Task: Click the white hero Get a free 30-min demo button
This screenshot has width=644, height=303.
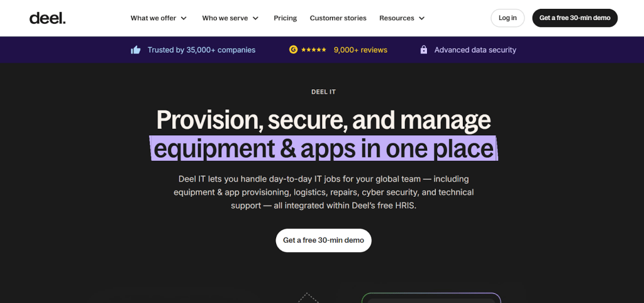Action: pyautogui.click(x=323, y=240)
